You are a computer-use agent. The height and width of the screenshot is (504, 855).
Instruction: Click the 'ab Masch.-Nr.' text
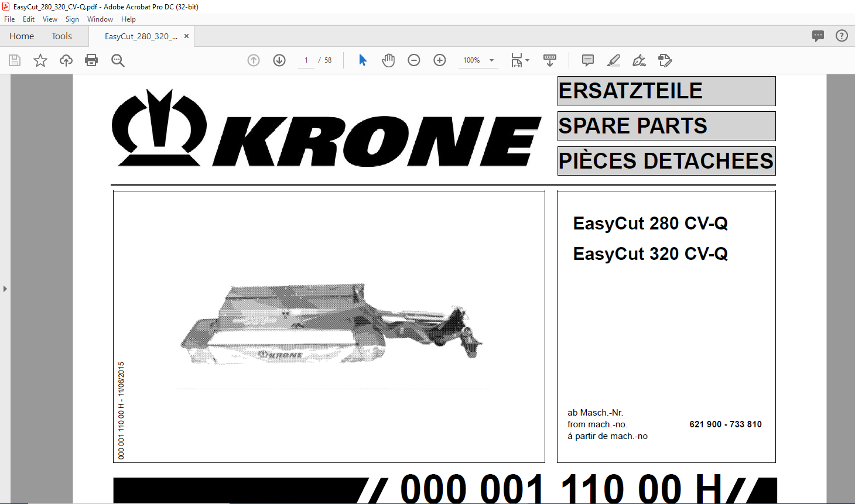click(x=596, y=413)
